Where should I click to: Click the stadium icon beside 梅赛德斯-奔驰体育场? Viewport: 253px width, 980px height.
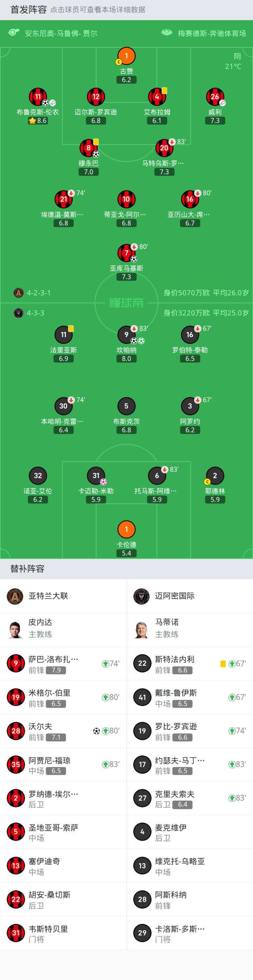pos(167,33)
